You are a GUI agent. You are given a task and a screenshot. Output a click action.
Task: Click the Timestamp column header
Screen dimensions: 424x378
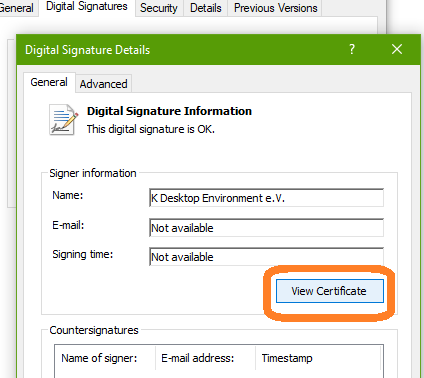tap(318, 358)
